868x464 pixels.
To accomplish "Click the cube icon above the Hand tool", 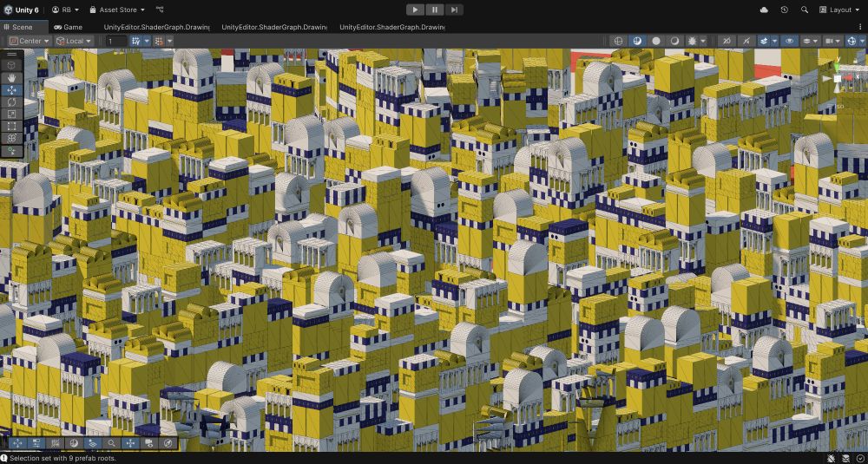I will [x=11, y=65].
